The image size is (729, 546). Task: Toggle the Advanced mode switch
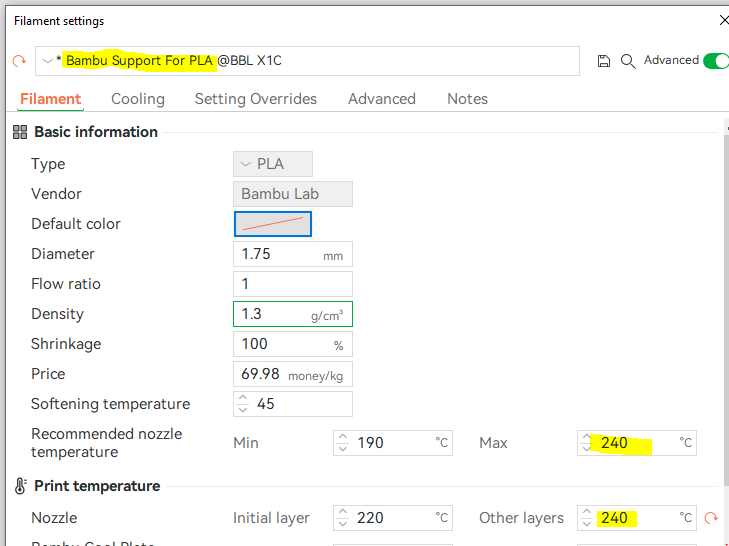716,61
